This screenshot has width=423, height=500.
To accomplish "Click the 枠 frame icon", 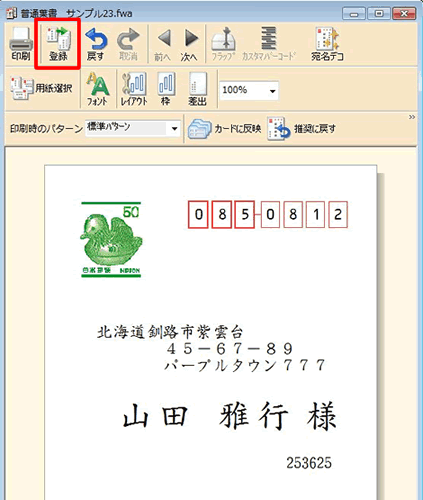I will click(x=166, y=89).
